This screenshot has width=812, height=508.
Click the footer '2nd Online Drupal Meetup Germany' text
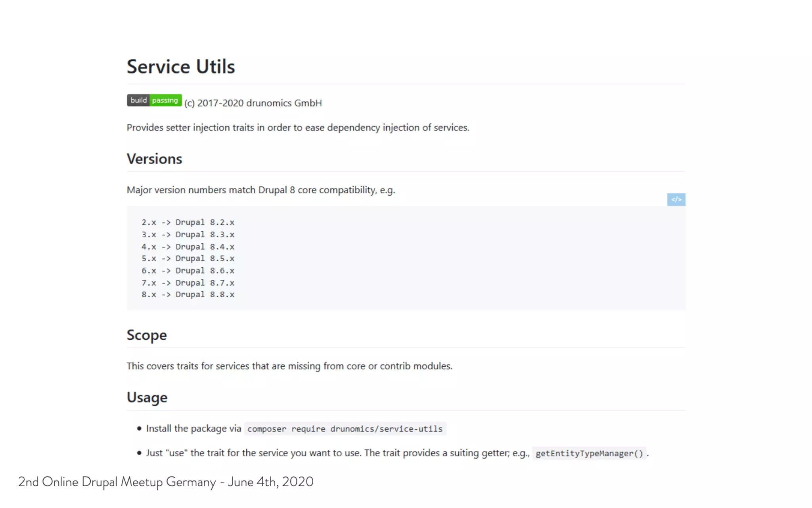[x=166, y=482]
